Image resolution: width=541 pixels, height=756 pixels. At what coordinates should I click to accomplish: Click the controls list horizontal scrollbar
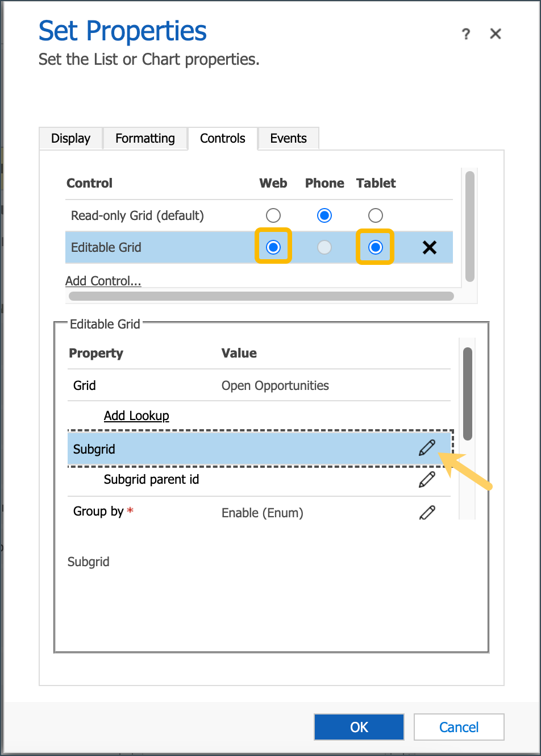click(x=261, y=296)
